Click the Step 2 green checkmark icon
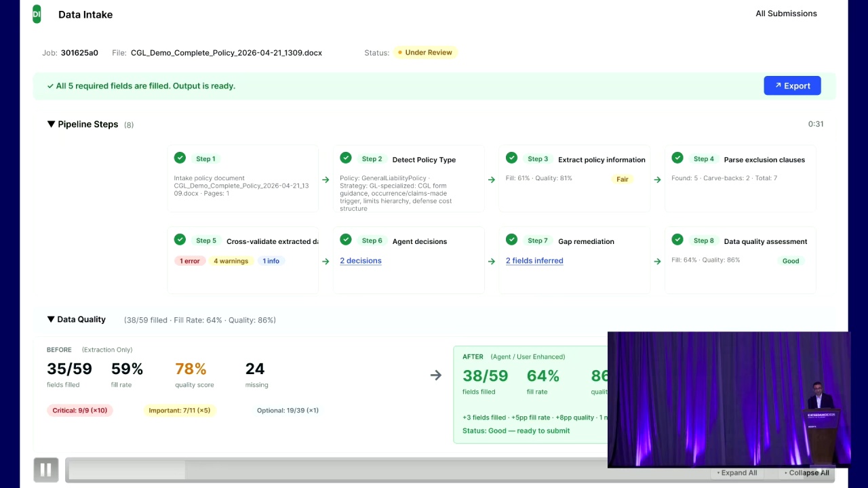The height and width of the screenshot is (488, 868). tap(346, 158)
